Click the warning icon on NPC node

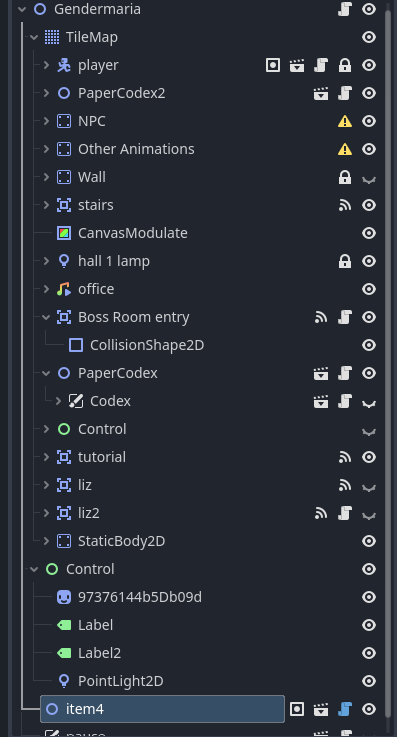(x=345, y=121)
